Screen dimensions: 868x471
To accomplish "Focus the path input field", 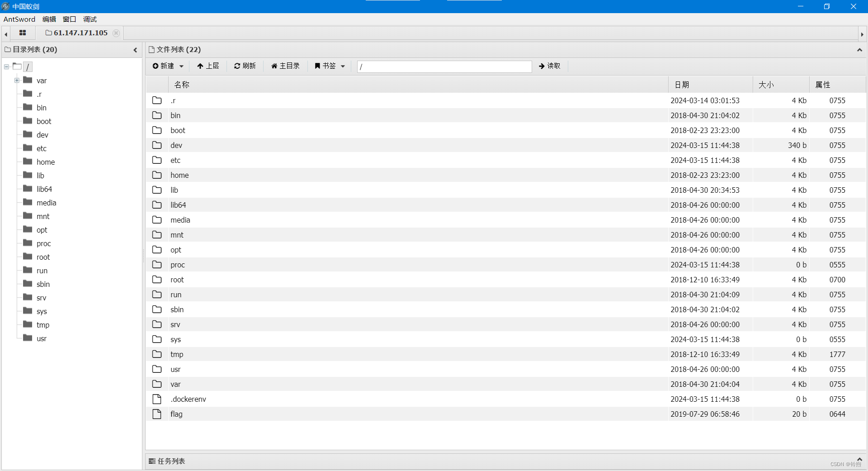I will coord(444,67).
